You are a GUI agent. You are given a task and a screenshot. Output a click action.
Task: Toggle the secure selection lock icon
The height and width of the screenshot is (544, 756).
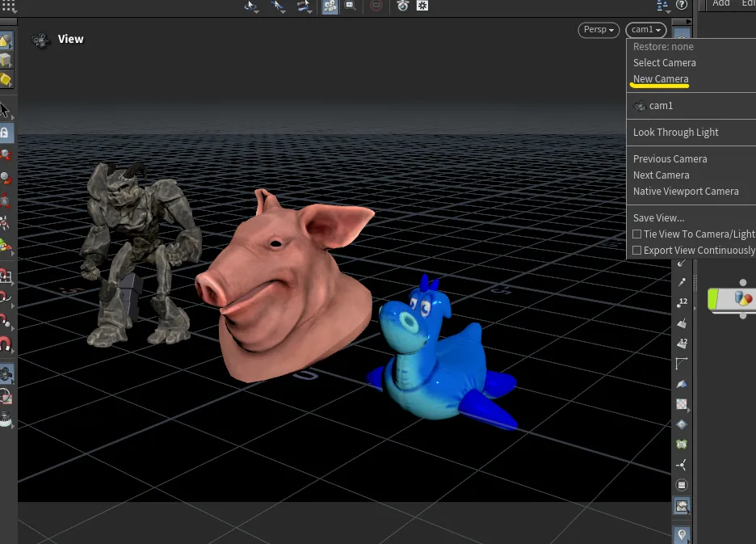pos(5,133)
